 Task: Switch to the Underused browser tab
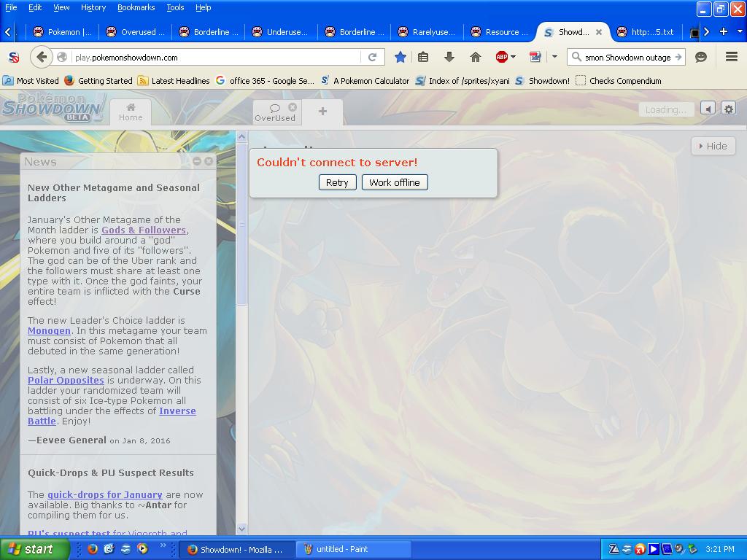282,32
